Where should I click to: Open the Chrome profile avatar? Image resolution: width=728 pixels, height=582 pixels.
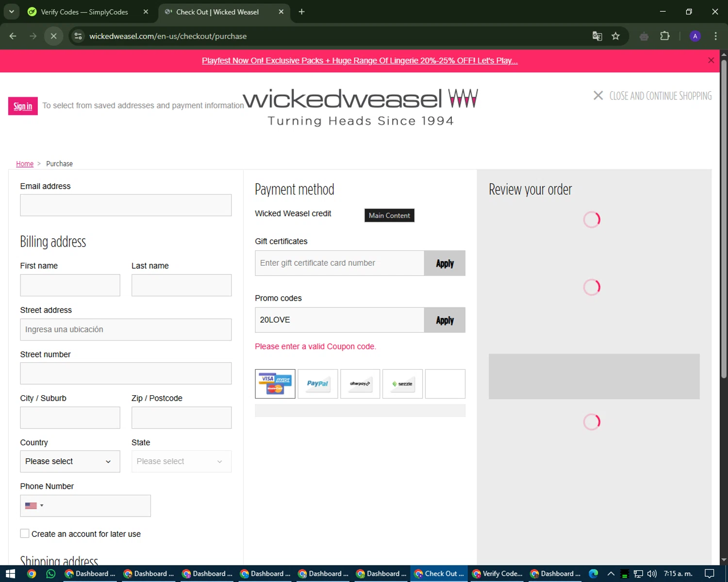tap(695, 36)
